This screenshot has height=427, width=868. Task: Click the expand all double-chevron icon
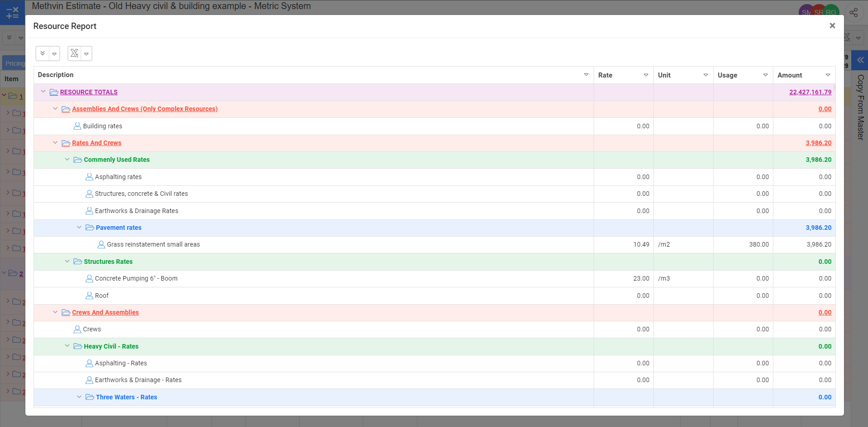(43, 53)
